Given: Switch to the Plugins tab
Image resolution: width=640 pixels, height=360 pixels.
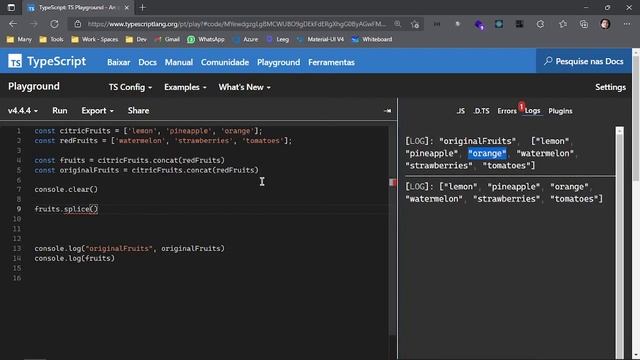Looking at the screenshot, I should tap(560, 111).
